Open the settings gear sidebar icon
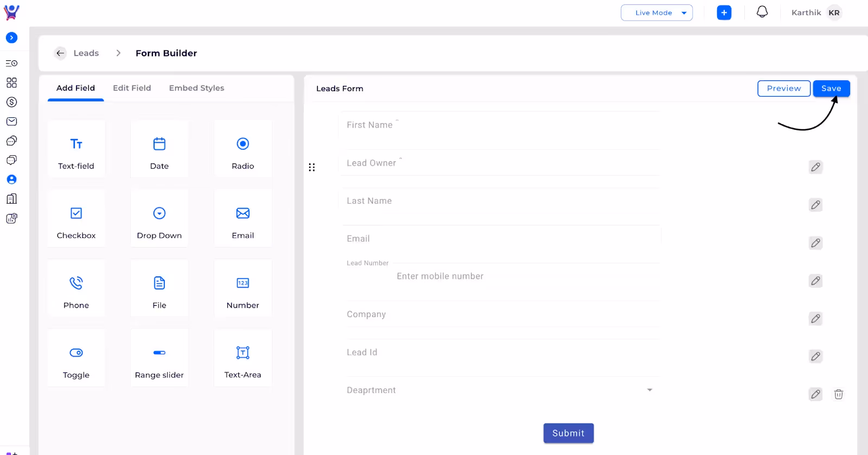The image size is (868, 455). (x=11, y=218)
